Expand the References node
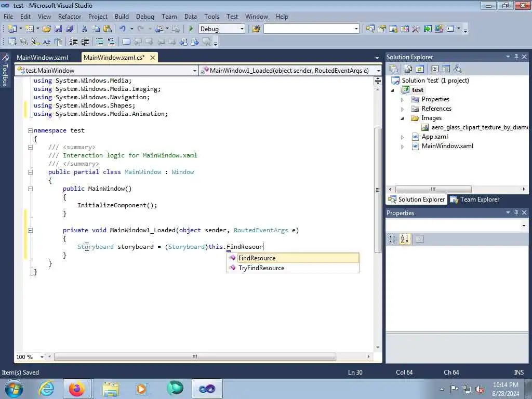This screenshot has width=532, height=399. [403, 109]
